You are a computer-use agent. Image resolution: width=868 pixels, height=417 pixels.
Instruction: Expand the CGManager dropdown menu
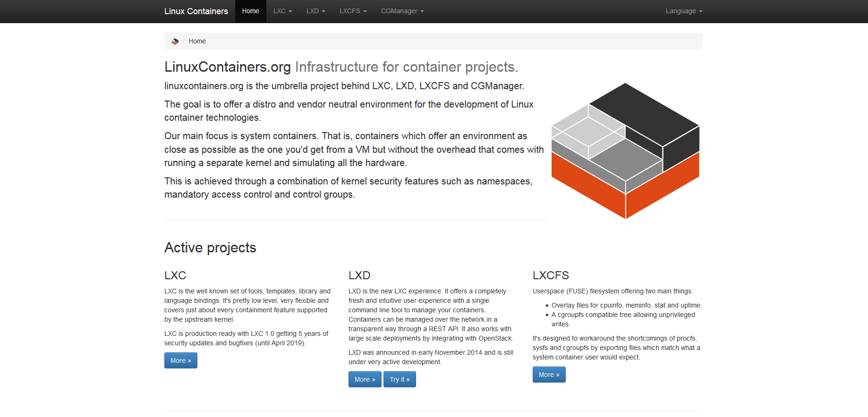click(402, 11)
